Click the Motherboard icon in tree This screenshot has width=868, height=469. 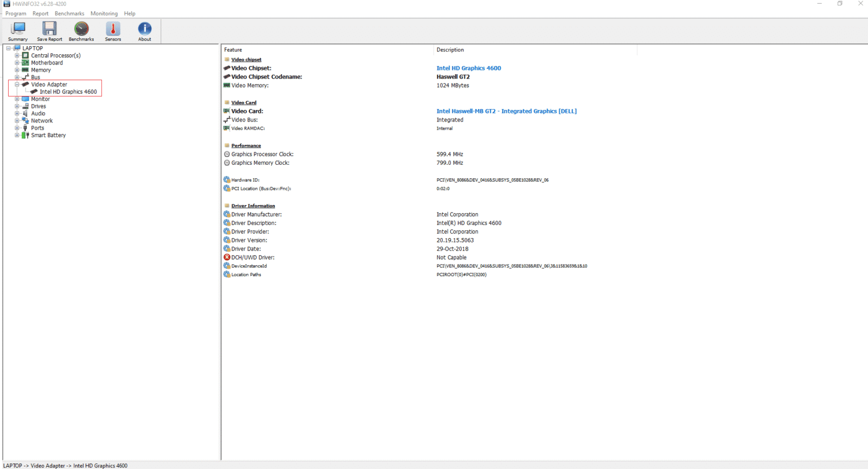click(x=25, y=63)
